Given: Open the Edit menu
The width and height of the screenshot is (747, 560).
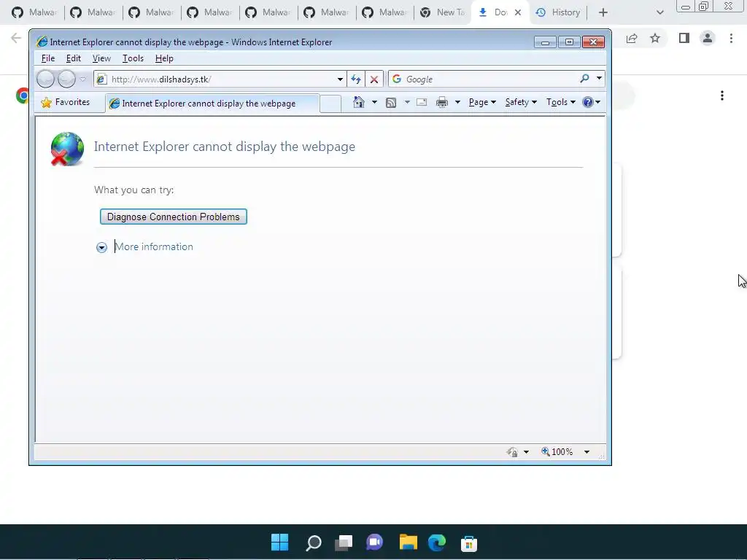Looking at the screenshot, I should click(x=74, y=58).
